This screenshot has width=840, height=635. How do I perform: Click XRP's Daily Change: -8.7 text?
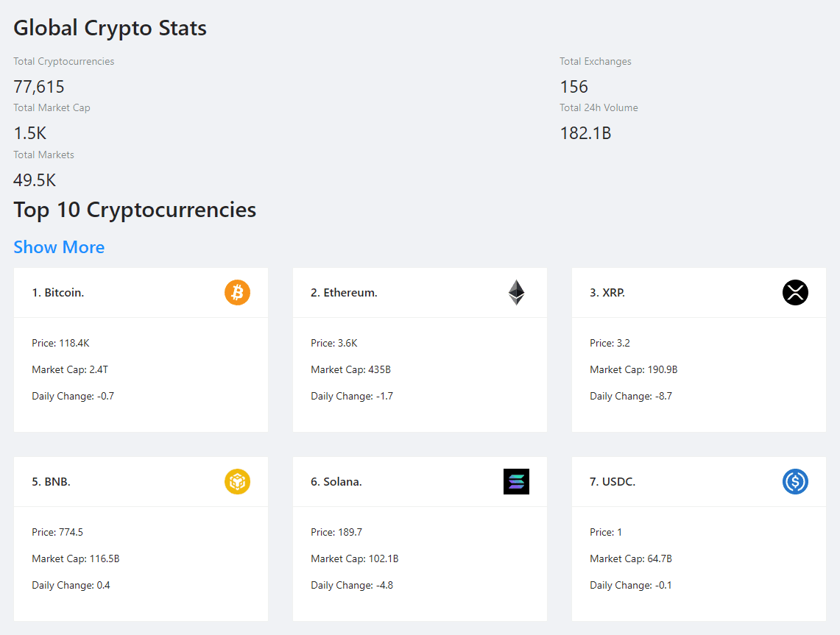(x=631, y=396)
